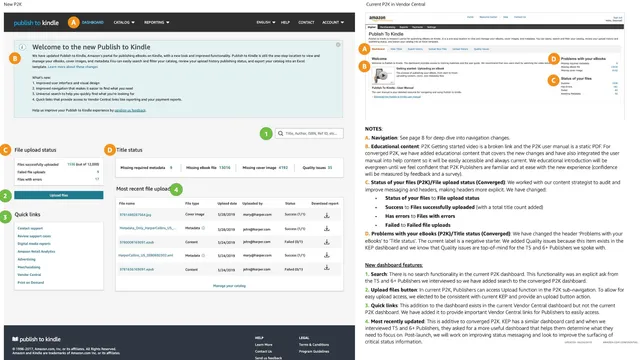This screenshot has height=360, width=640.
Task: Open the Contact support quick link
Action: pos(30,228)
